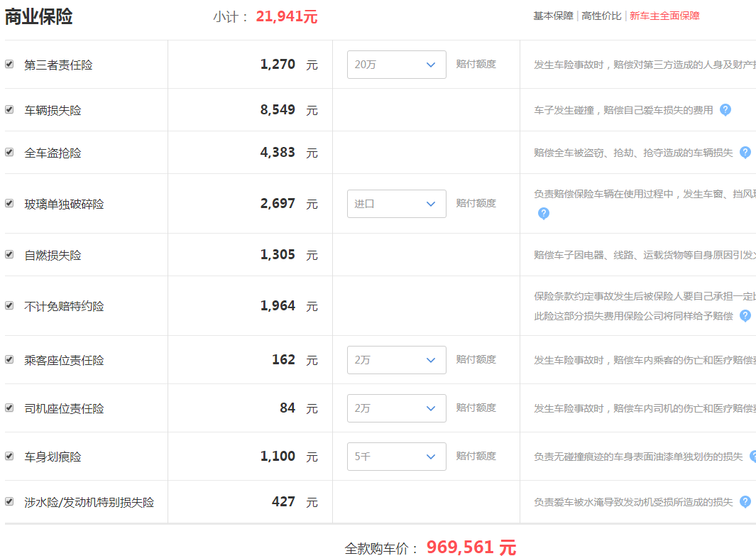Uncheck 玻璃单独破碎险 checkbox
The width and height of the screenshot is (756, 556).
[9, 204]
